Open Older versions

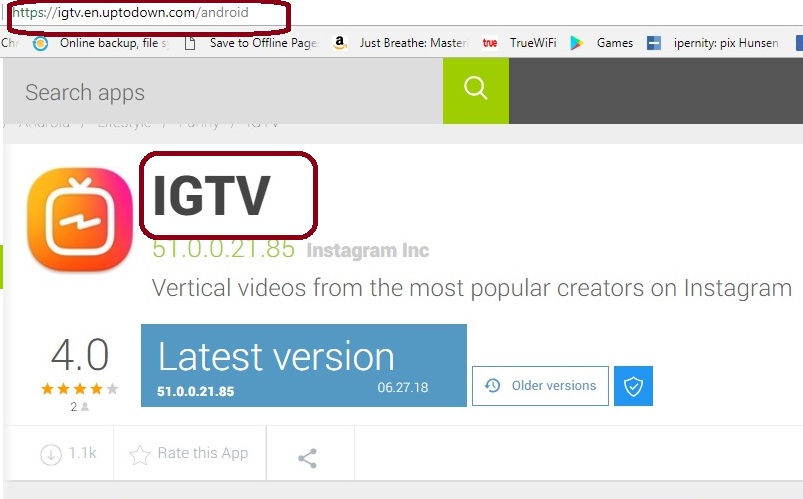(540, 386)
